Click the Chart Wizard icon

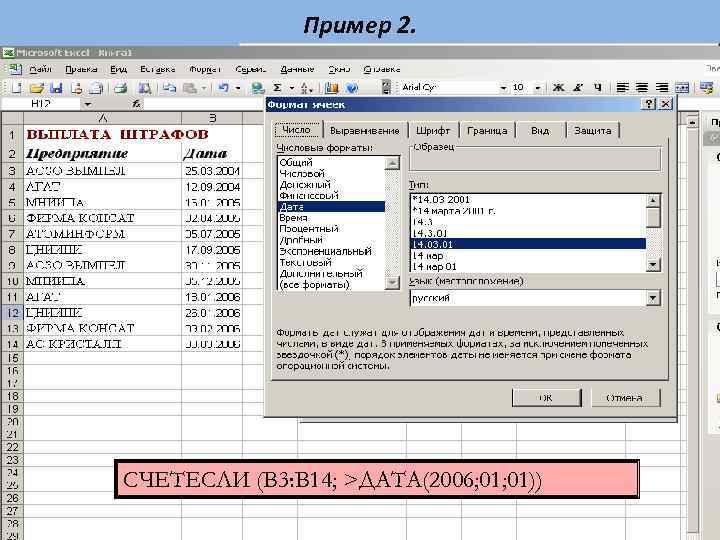coord(331,87)
